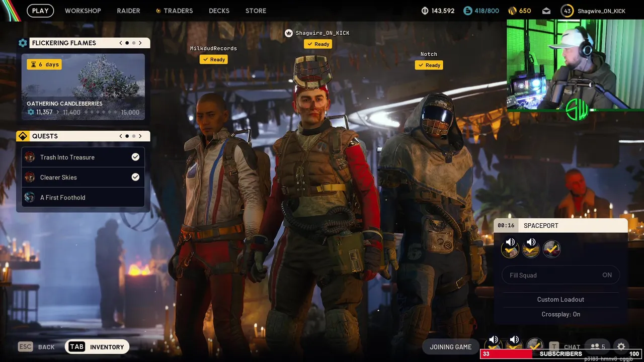Open the Clearer Skies quest

click(x=83, y=177)
